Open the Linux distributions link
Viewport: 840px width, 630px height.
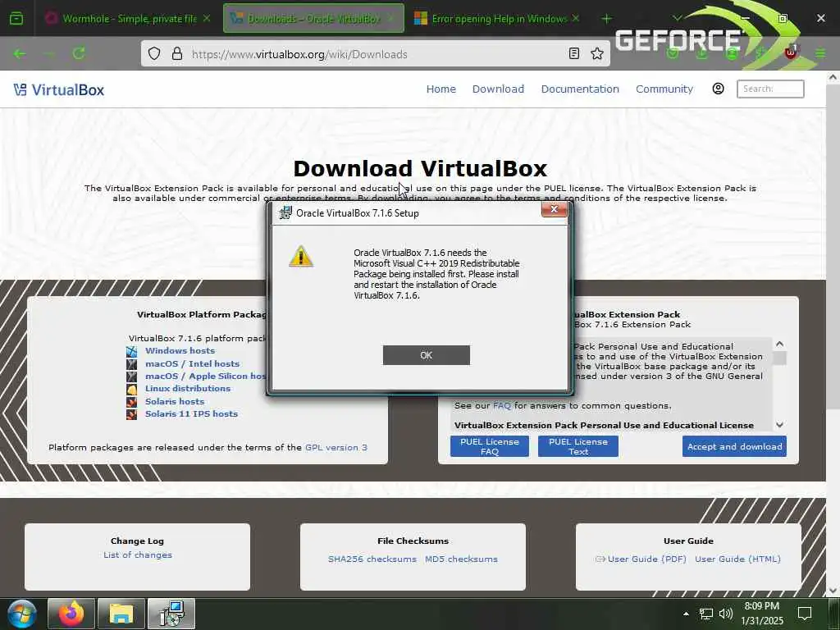188,388
